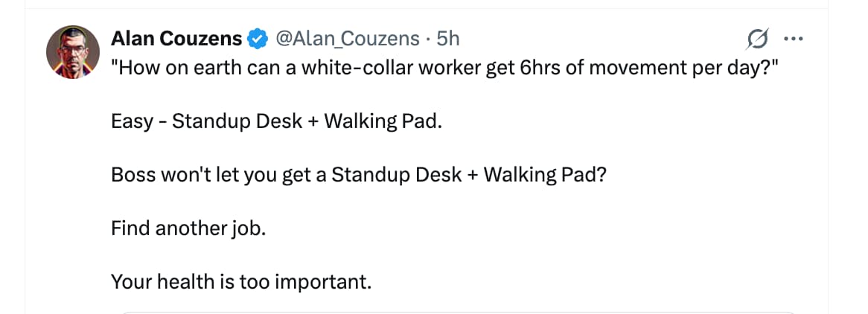Viewport: 868px width, 314px height.
Task: Click the line starting "Boss won't let you"
Action: [357, 174]
